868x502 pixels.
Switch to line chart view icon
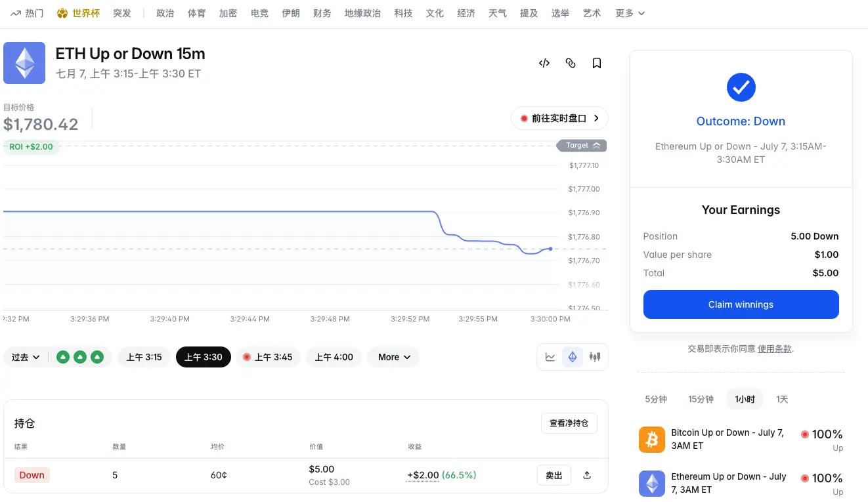(x=550, y=357)
